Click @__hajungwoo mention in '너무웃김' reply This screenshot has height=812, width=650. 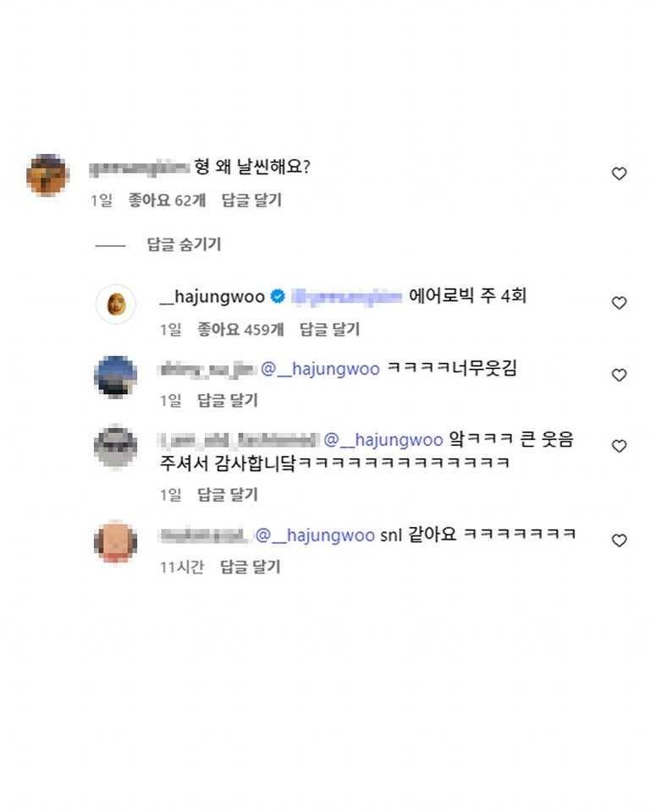pyautogui.click(x=320, y=370)
